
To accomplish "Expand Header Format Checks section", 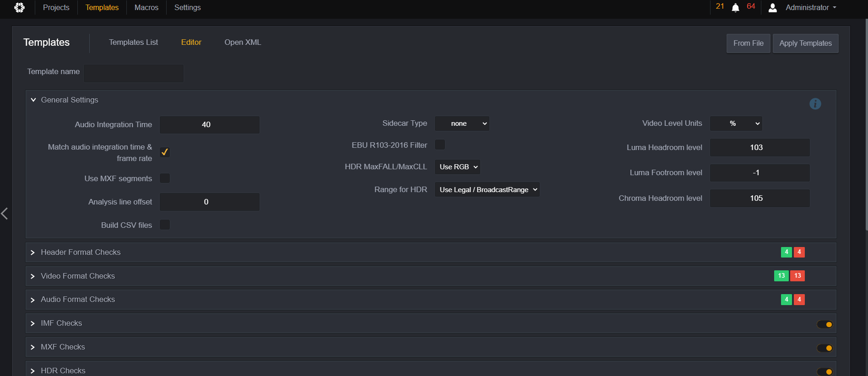I will tap(33, 252).
